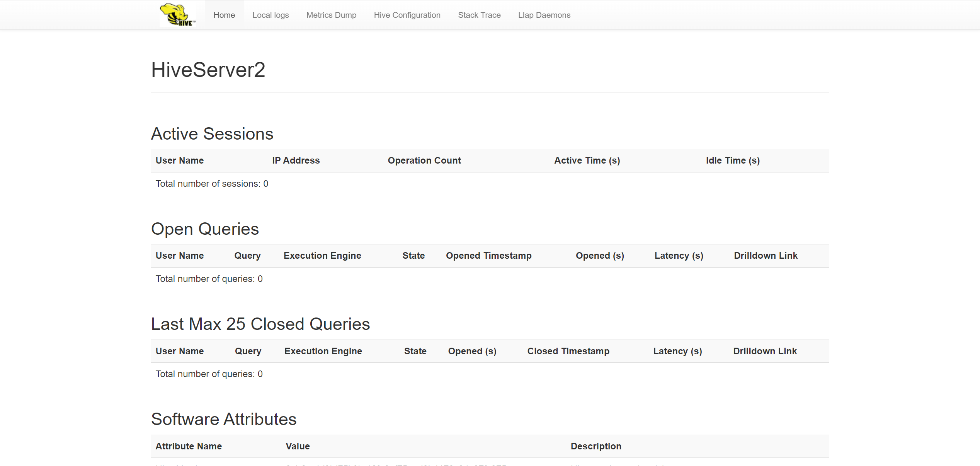This screenshot has height=466, width=980.
Task: Click 'Total number of sessions: 0' text
Action: point(212,184)
